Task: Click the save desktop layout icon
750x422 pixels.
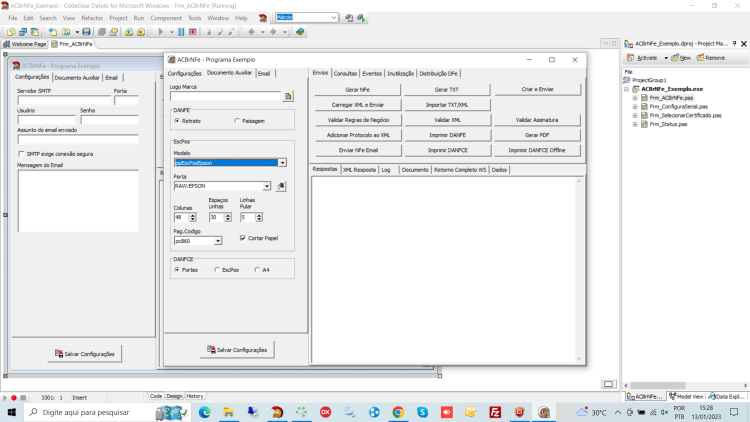Action: pyautogui.click(x=349, y=18)
